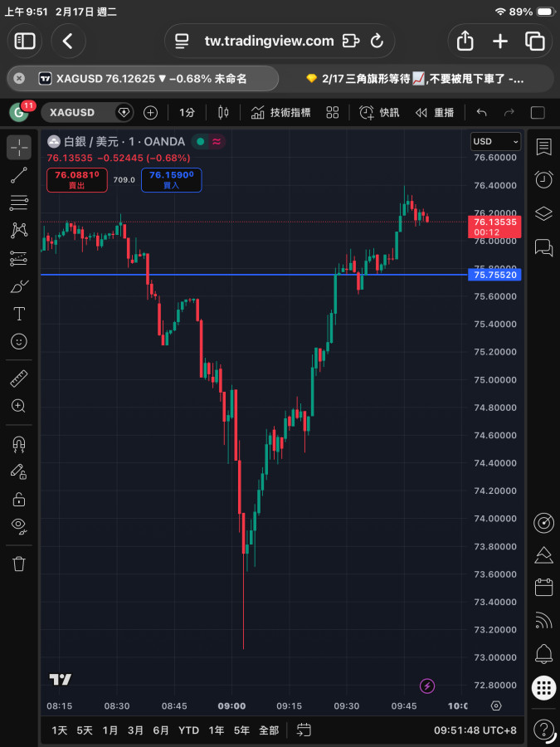
Task: Open the radar screener icon
Action: pos(543,523)
